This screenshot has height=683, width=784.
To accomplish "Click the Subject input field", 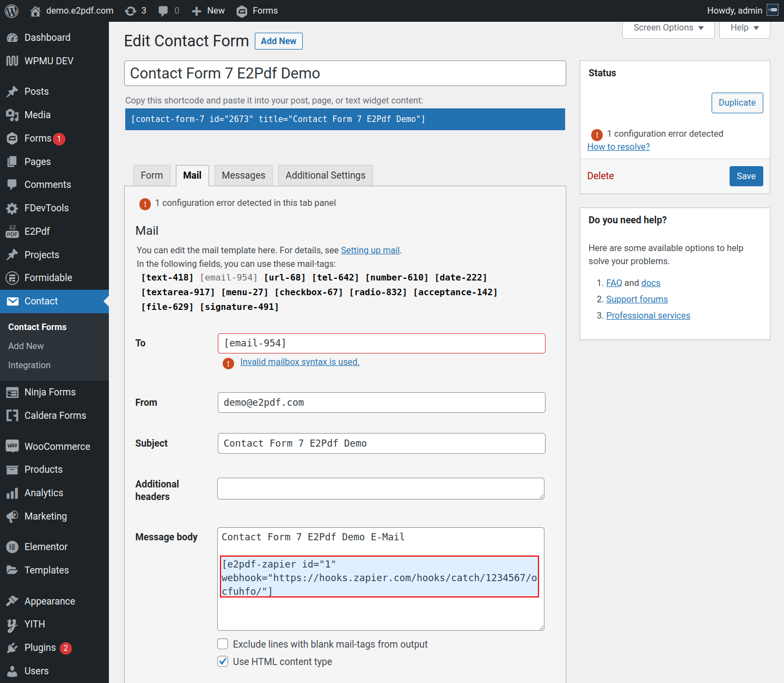I will pos(381,443).
